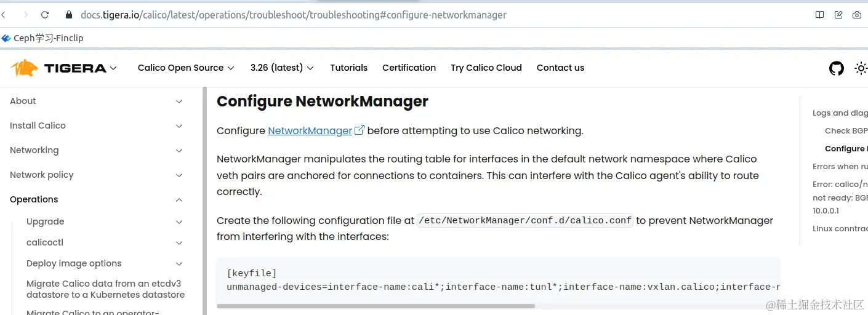
Task: Jump to Errors when running section in contents
Action: [840, 167]
